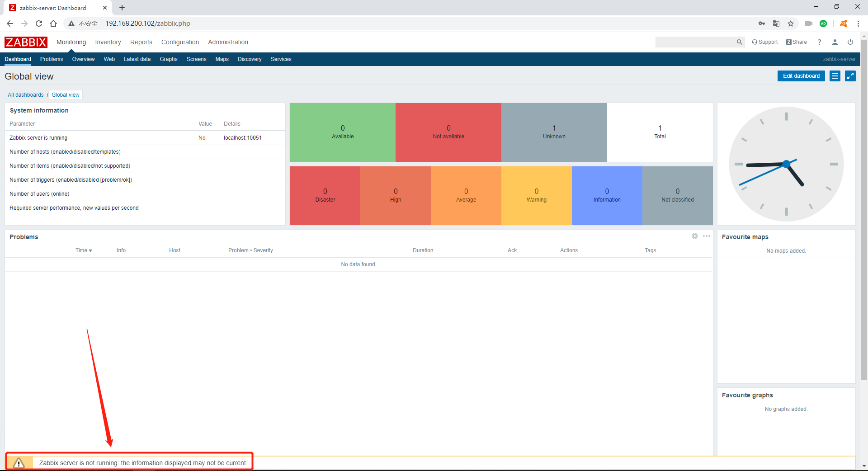This screenshot has width=868, height=471.
Task: Open the user profile icon
Action: [835, 42]
